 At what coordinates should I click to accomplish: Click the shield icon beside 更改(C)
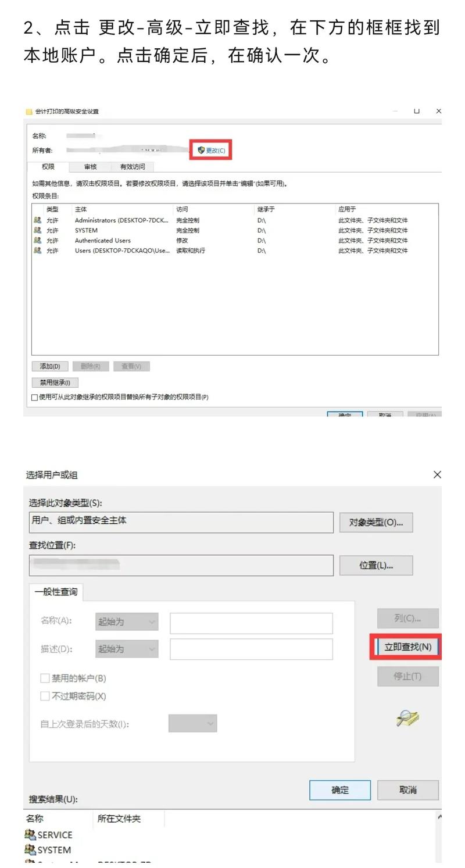click(200, 149)
